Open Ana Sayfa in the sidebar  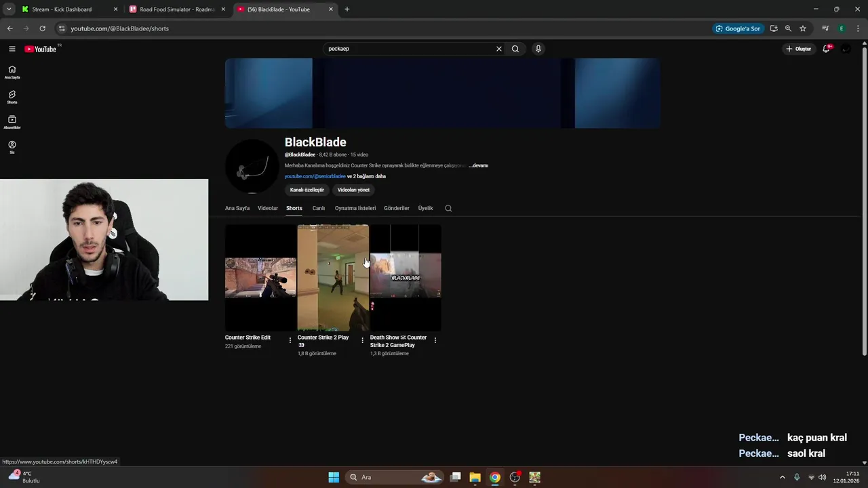[x=12, y=72]
